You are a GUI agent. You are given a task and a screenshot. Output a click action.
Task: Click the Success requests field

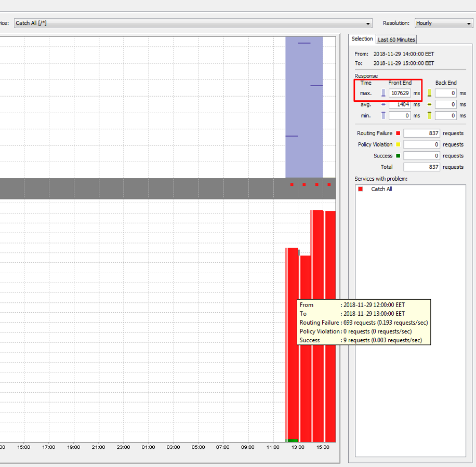pyautogui.click(x=421, y=156)
